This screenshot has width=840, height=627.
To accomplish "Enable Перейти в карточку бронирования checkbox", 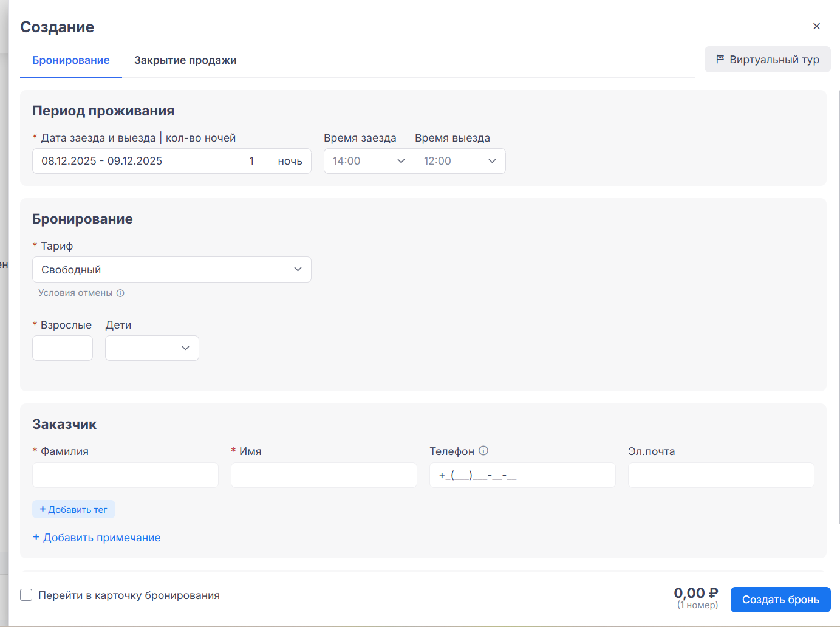I will click(26, 595).
